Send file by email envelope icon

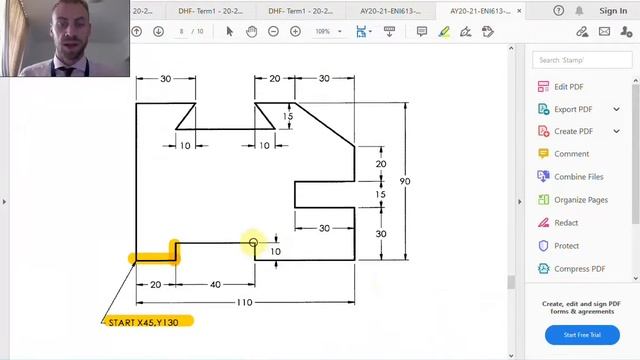point(604,31)
